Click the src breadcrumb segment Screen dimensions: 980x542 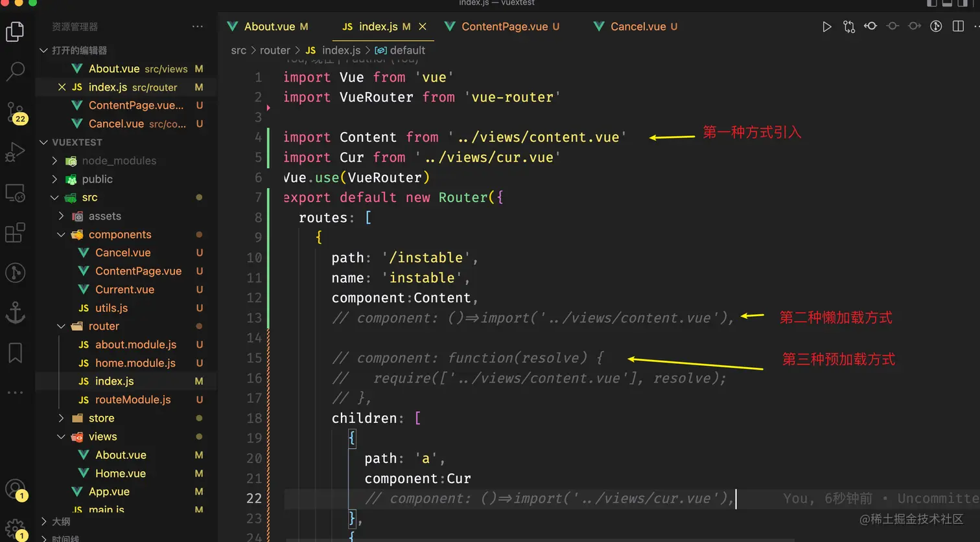click(x=239, y=51)
